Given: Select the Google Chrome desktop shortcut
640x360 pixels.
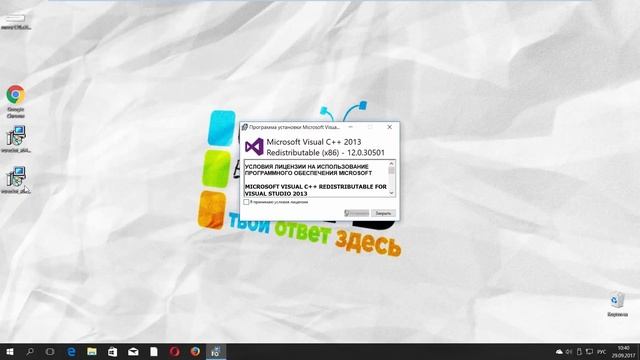Looking at the screenshot, I should pyautogui.click(x=16, y=101).
